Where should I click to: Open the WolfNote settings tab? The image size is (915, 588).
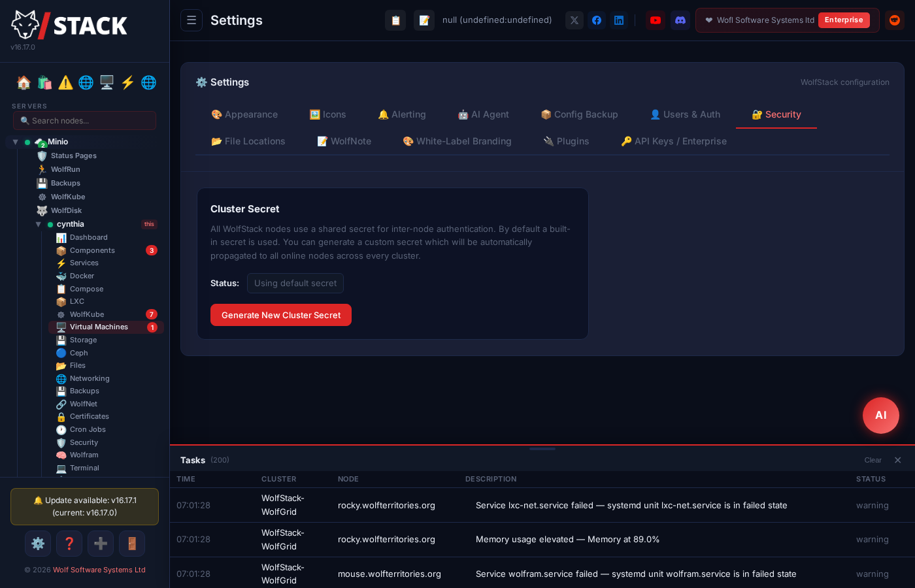[x=344, y=141]
